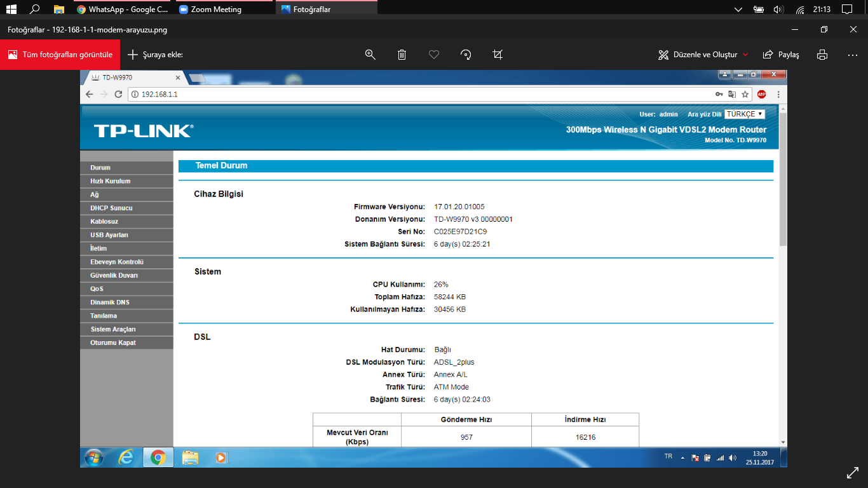The width and height of the screenshot is (868, 488).
Task: Select the Fotoğraflar taskbar window
Action: tap(327, 10)
